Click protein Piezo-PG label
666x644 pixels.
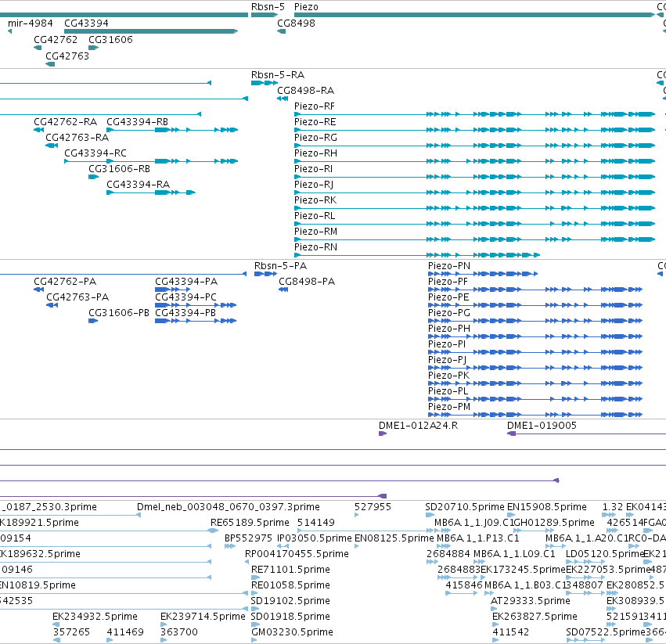[x=449, y=314]
